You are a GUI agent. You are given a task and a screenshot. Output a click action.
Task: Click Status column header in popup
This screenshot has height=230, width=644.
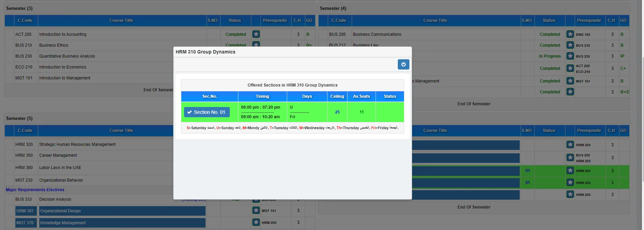click(390, 96)
